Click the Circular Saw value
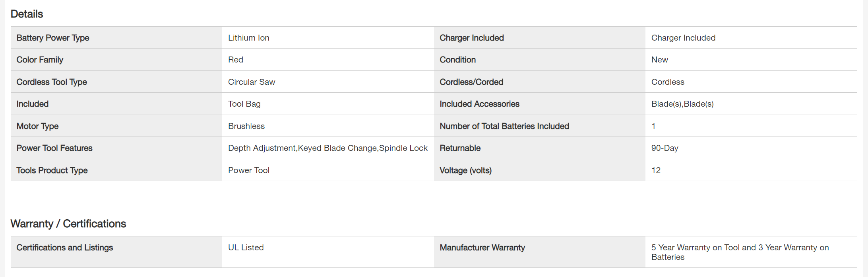 (252, 82)
